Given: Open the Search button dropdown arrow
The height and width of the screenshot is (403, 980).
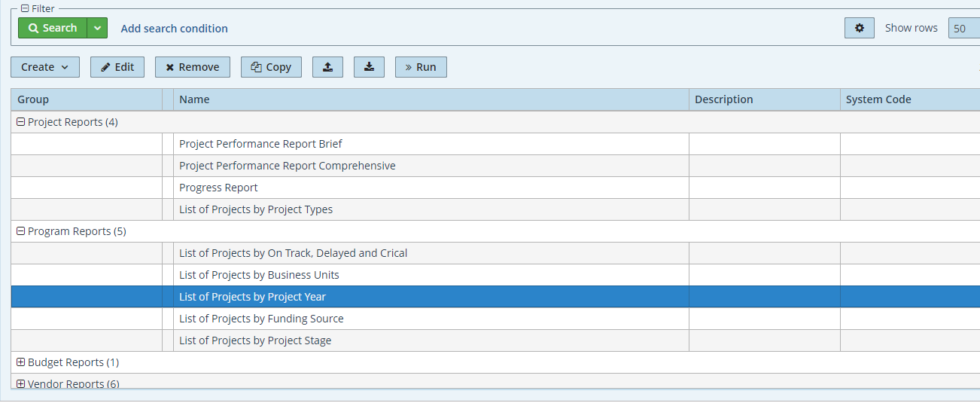Looking at the screenshot, I should pyautogui.click(x=97, y=29).
